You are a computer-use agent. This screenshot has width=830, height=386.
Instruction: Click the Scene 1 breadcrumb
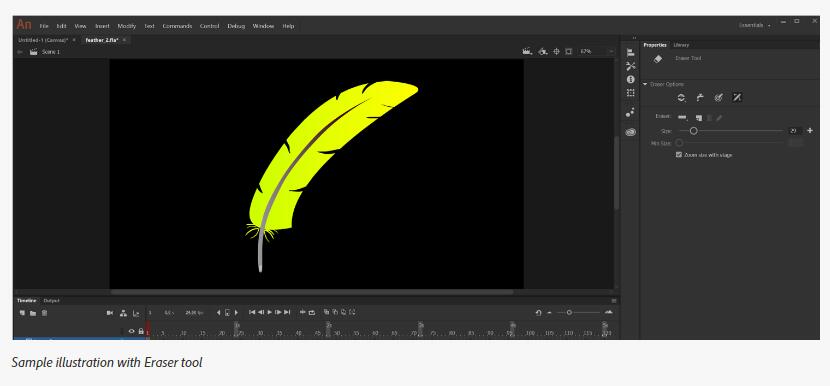point(51,52)
